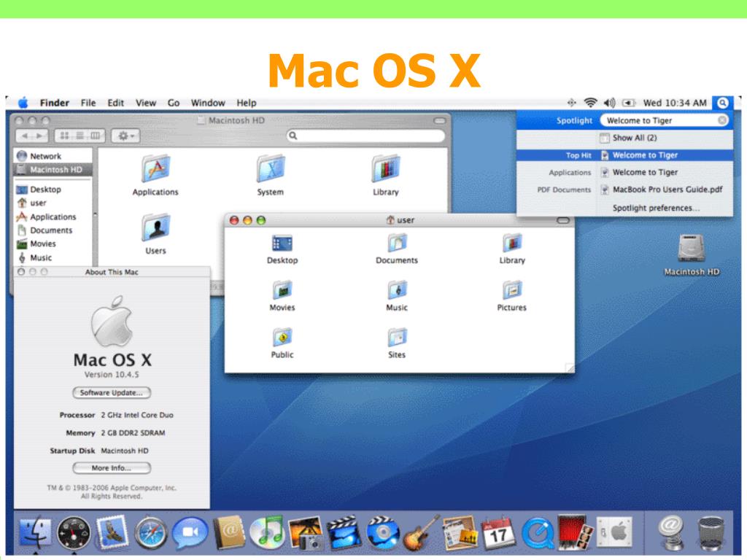Open the Desktop folder in user window

[282, 249]
